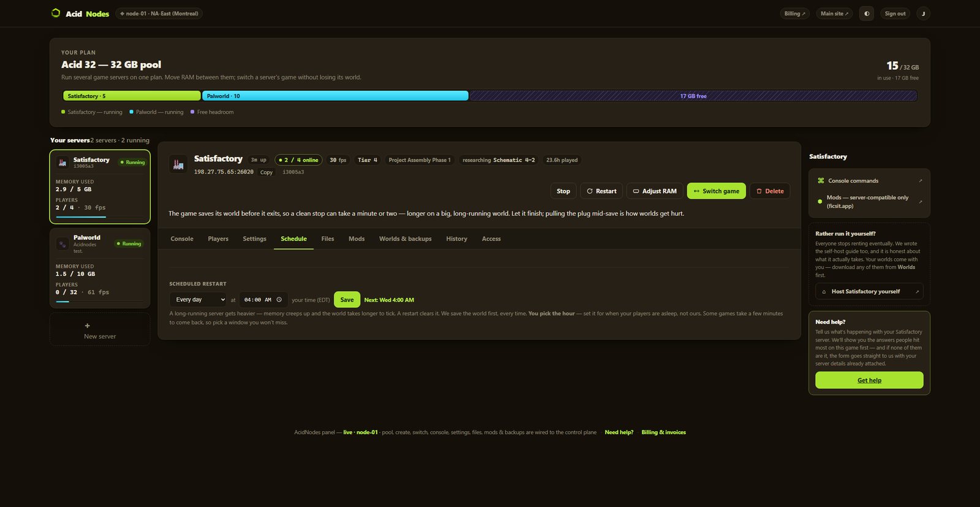Click the Tier 4 pill
The height and width of the screenshot is (507, 980).
(x=367, y=160)
